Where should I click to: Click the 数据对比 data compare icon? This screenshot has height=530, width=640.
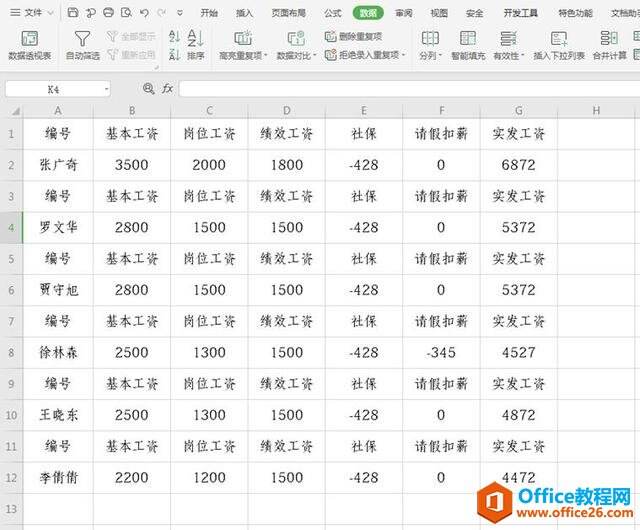(x=296, y=38)
